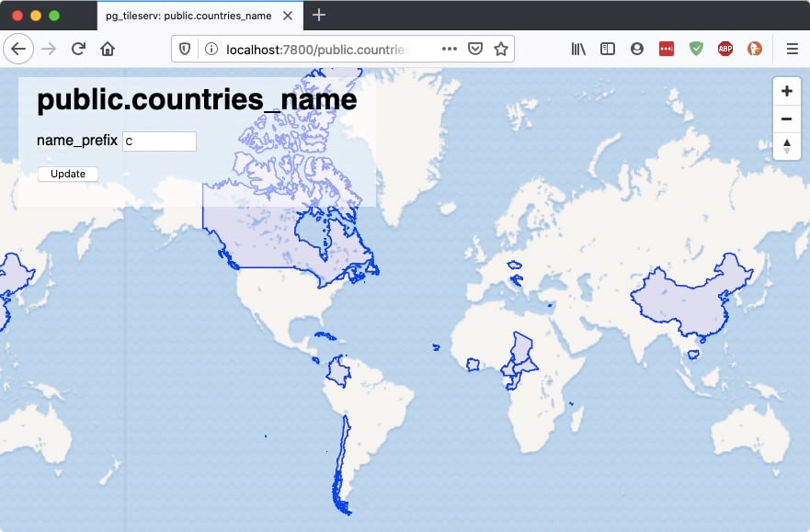Open the Firefox Account profile icon
810x532 pixels.
(x=636, y=49)
